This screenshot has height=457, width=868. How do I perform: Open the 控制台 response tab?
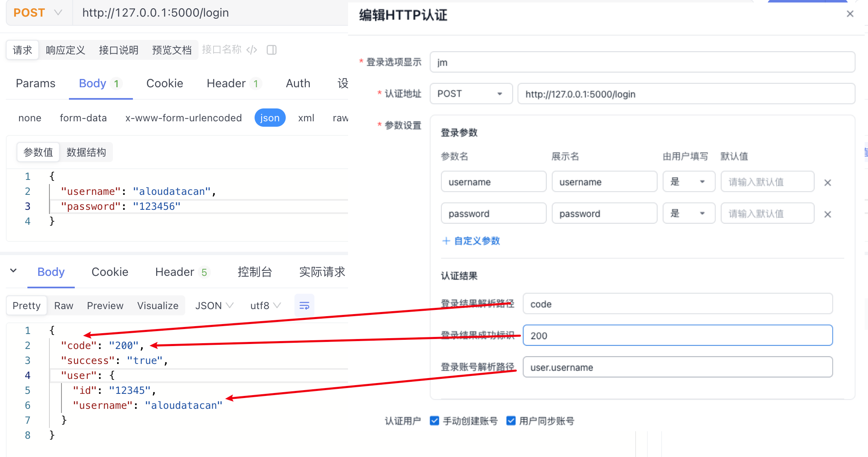[x=255, y=272]
